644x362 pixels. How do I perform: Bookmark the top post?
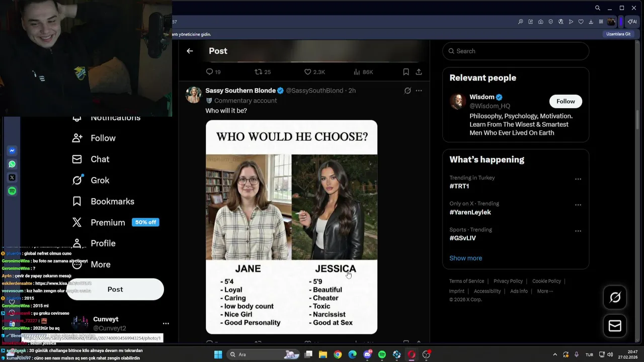pyautogui.click(x=406, y=72)
